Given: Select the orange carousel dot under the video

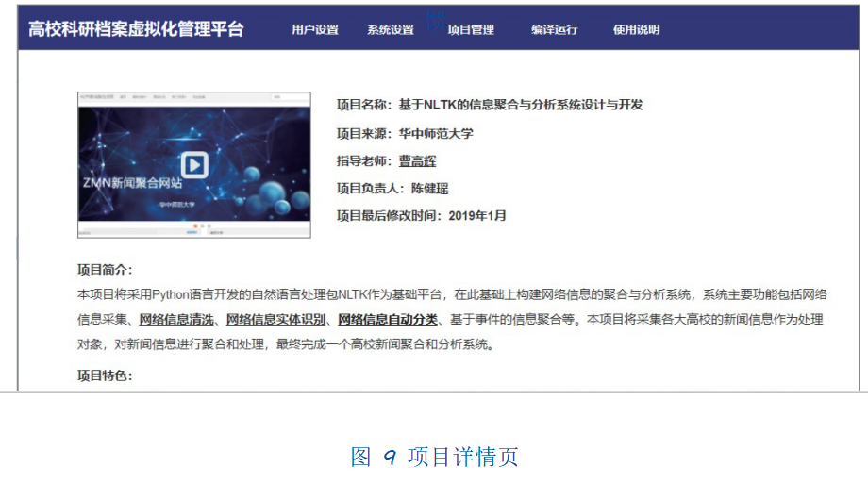Looking at the screenshot, I should 195,226.
